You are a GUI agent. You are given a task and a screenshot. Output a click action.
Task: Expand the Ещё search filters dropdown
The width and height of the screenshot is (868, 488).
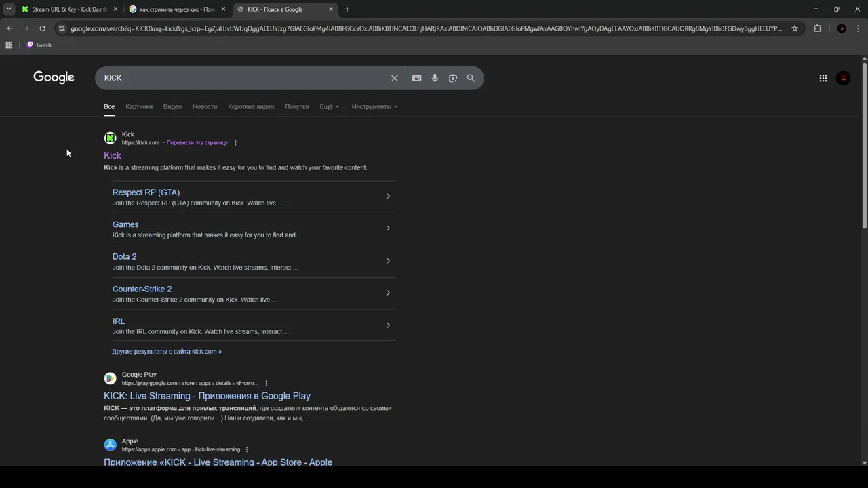click(330, 106)
